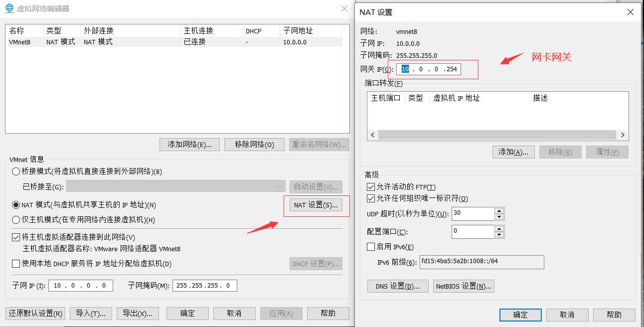Decrease UDP 超时 with down arrow

(499, 217)
